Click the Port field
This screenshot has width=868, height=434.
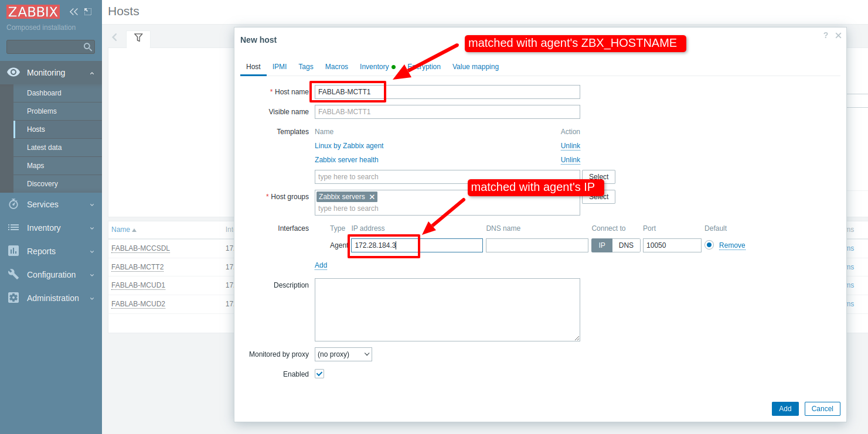coord(672,245)
